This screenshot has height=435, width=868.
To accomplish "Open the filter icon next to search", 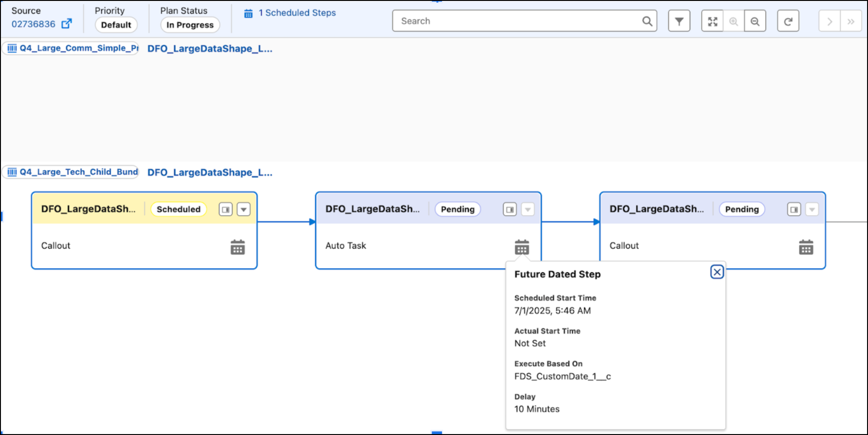I will 679,21.
